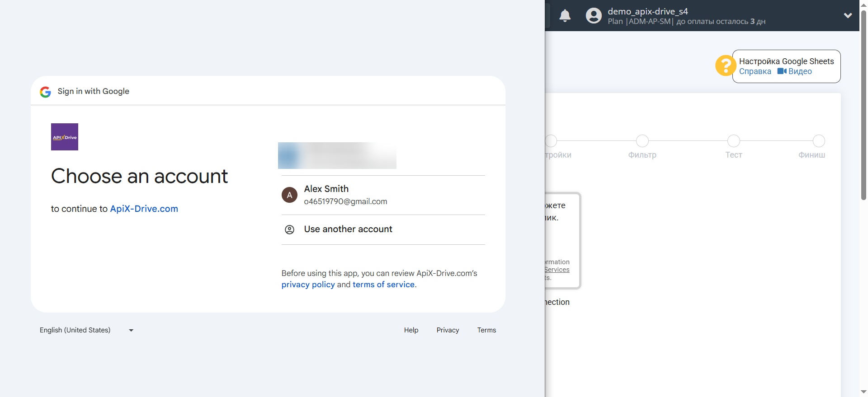Click the video camera icon beside Видео
This screenshot has height=397, width=868.
coord(782,71)
